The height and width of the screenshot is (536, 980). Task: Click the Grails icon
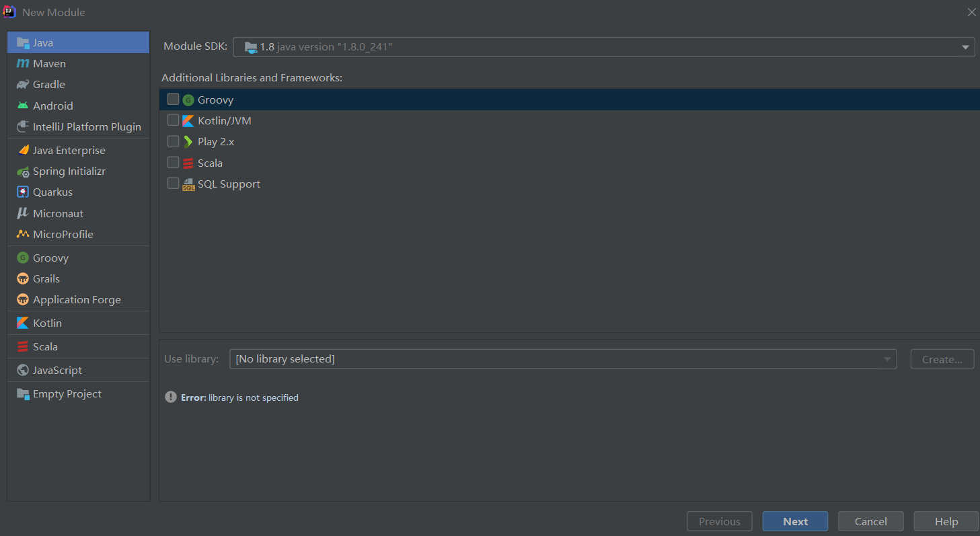[23, 278]
